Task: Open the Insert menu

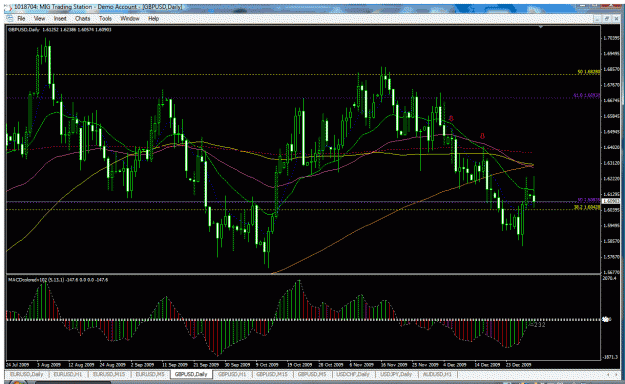Action: pyautogui.click(x=60, y=19)
